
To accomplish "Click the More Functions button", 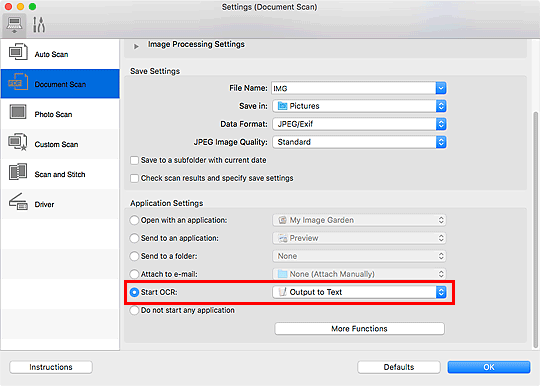I will click(360, 328).
